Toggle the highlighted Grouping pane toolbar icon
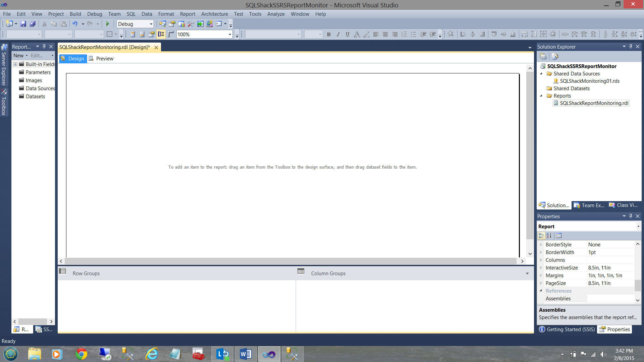The width and height of the screenshot is (644, 362). [161, 34]
